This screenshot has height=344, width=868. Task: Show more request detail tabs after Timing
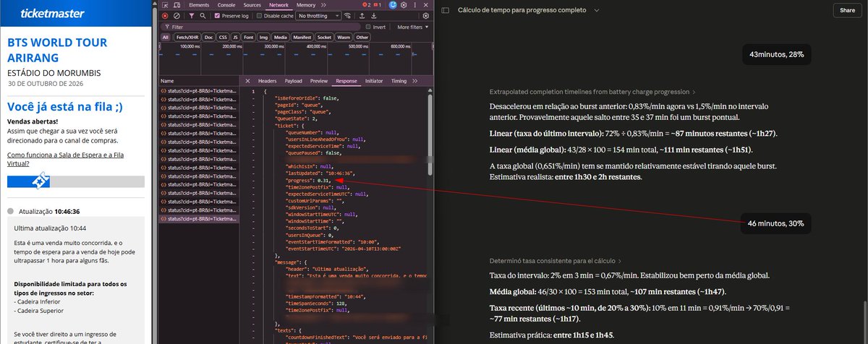click(415, 81)
